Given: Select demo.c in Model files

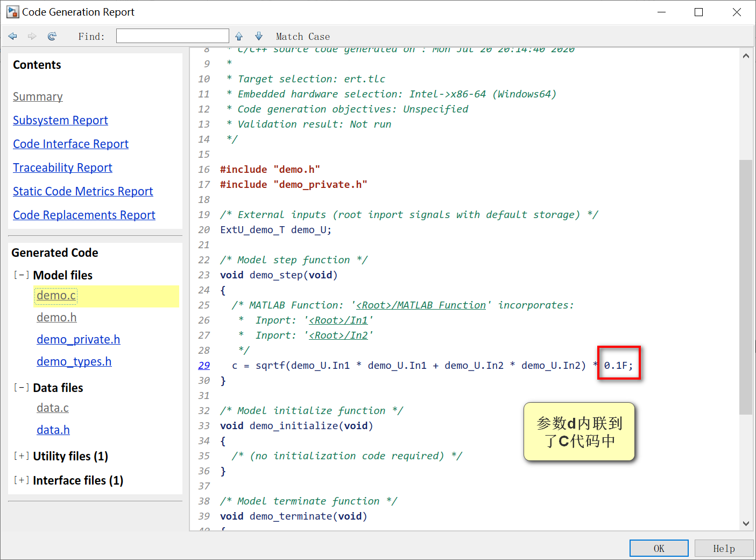Looking at the screenshot, I should (x=56, y=296).
